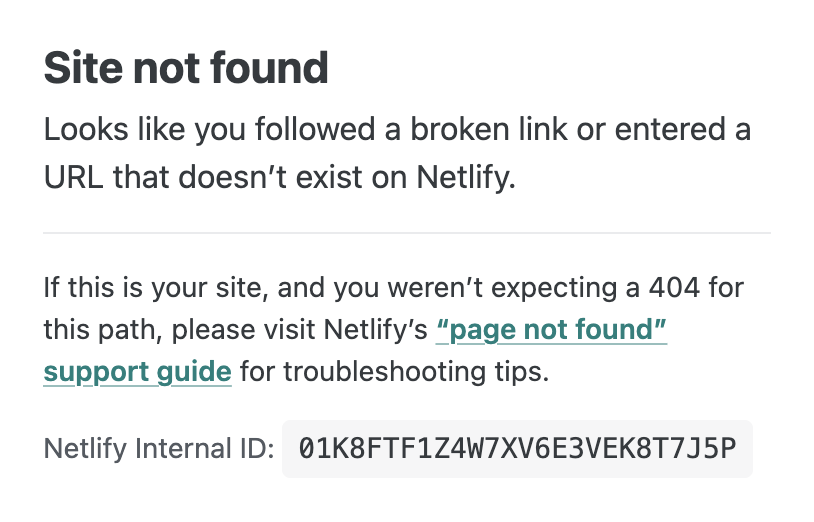Screen dimensions: 814x522
Task: Click the horizontal divider line
Action: (x=406, y=233)
